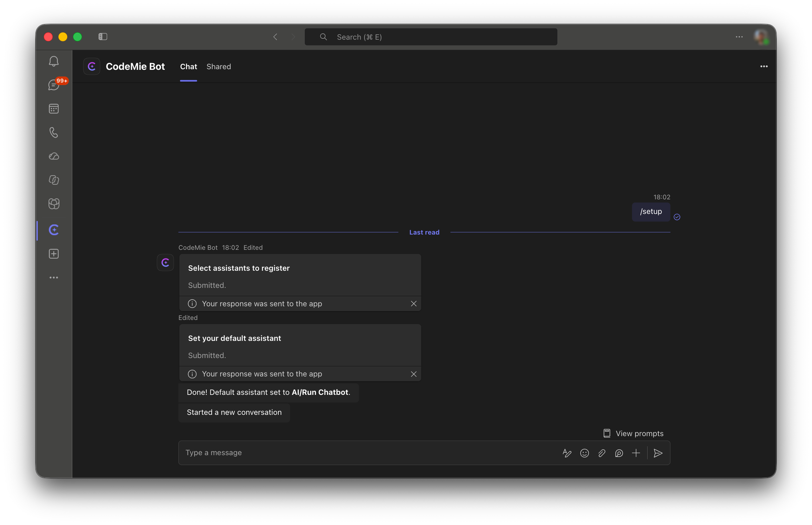The image size is (812, 525).
Task: Attach a file with paperclip icon
Action: [x=602, y=453]
